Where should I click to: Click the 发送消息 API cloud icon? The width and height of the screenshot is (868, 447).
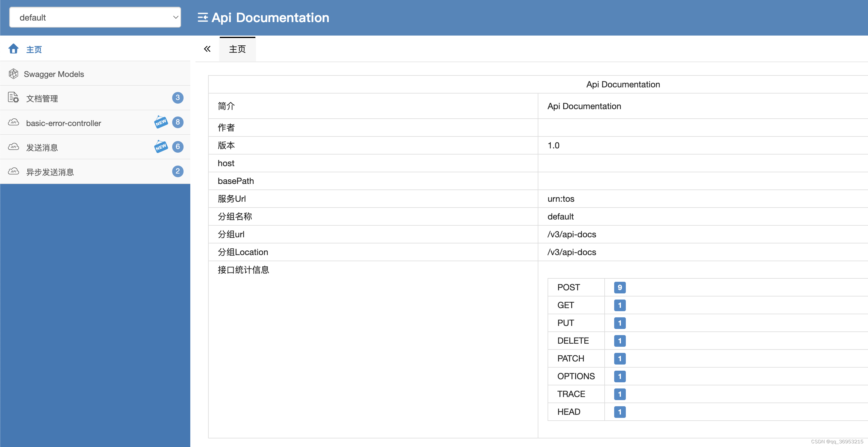tap(14, 147)
